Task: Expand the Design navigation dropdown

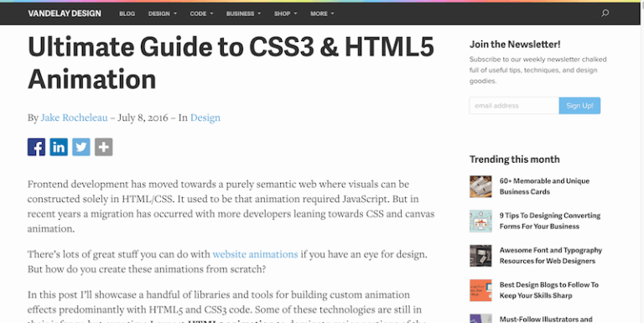Action: (163, 13)
